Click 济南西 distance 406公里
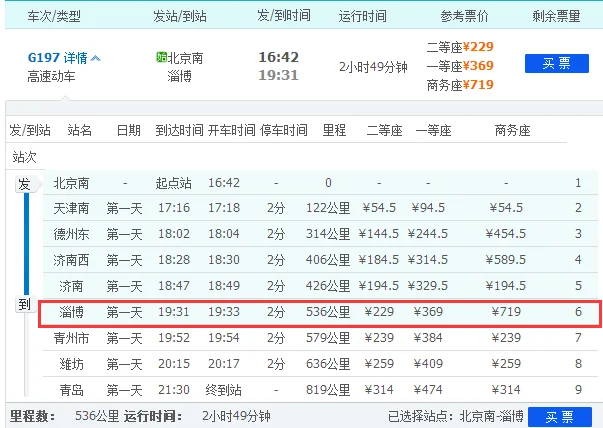603x428 pixels. (328, 260)
